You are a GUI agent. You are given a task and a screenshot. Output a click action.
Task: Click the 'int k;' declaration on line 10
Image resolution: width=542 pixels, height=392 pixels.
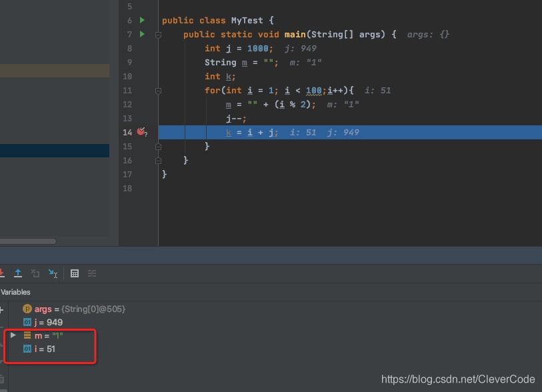[220, 77]
